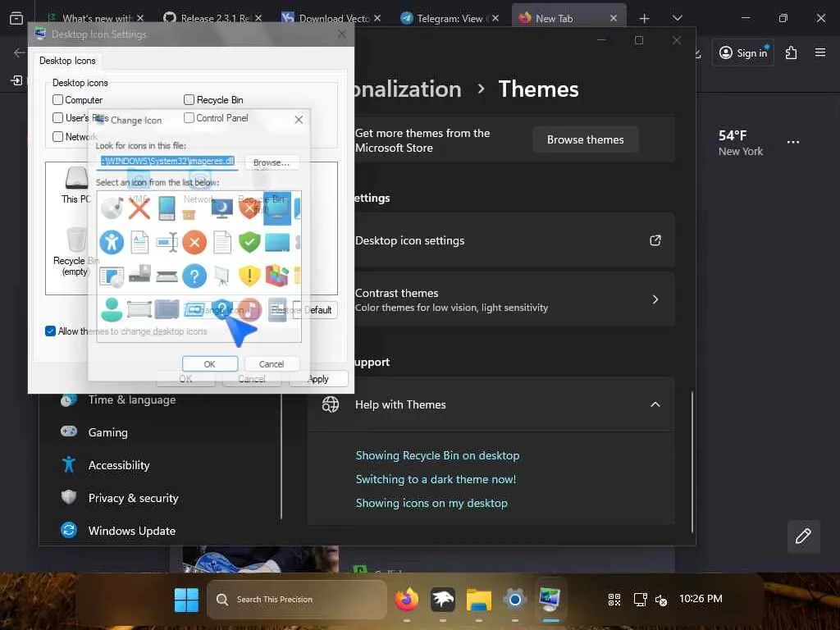Select the orange-red circle X error icon
Screen dimensions: 840x630
(x=194, y=242)
